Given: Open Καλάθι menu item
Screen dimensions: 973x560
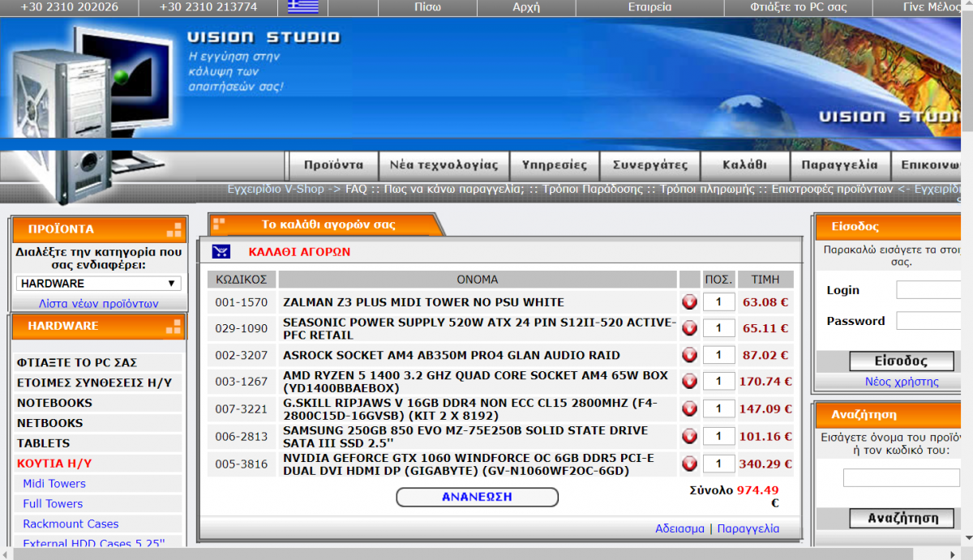Looking at the screenshot, I should (x=744, y=165).
